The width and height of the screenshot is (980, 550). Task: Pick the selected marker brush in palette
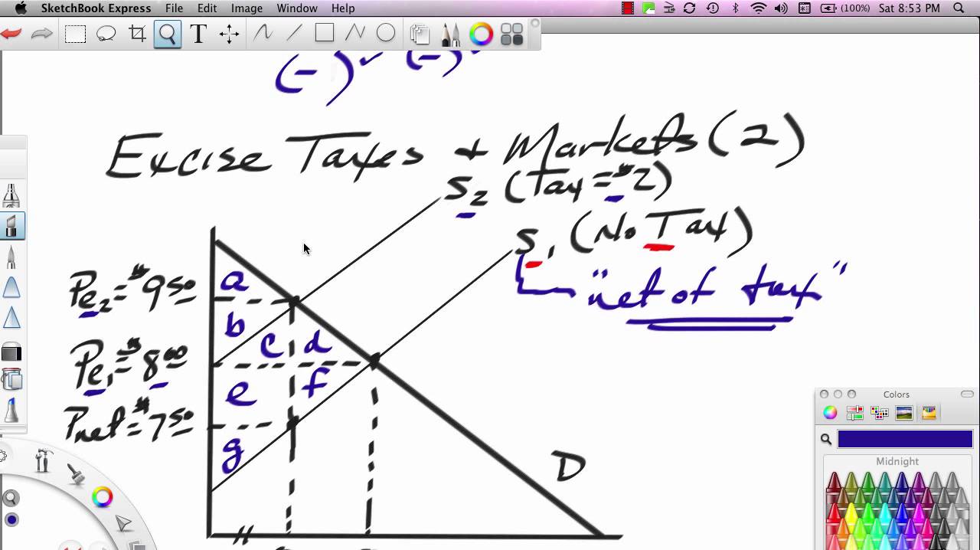pyautogui.click(x=11, y=226)
